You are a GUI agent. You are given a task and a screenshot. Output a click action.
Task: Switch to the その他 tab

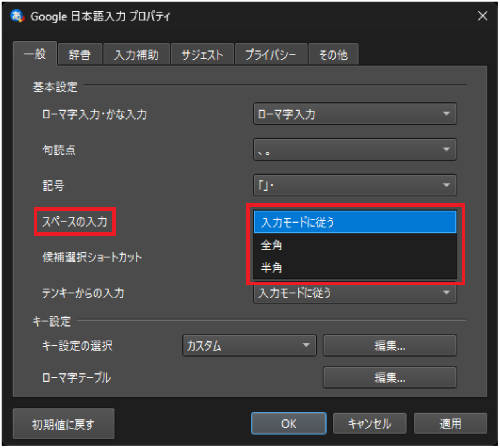tap(333, 54)
